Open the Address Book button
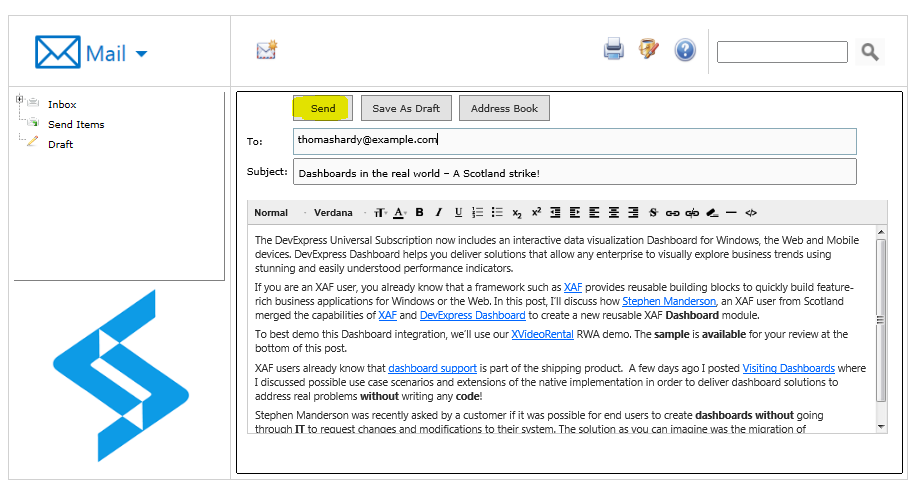 (504, 108)
